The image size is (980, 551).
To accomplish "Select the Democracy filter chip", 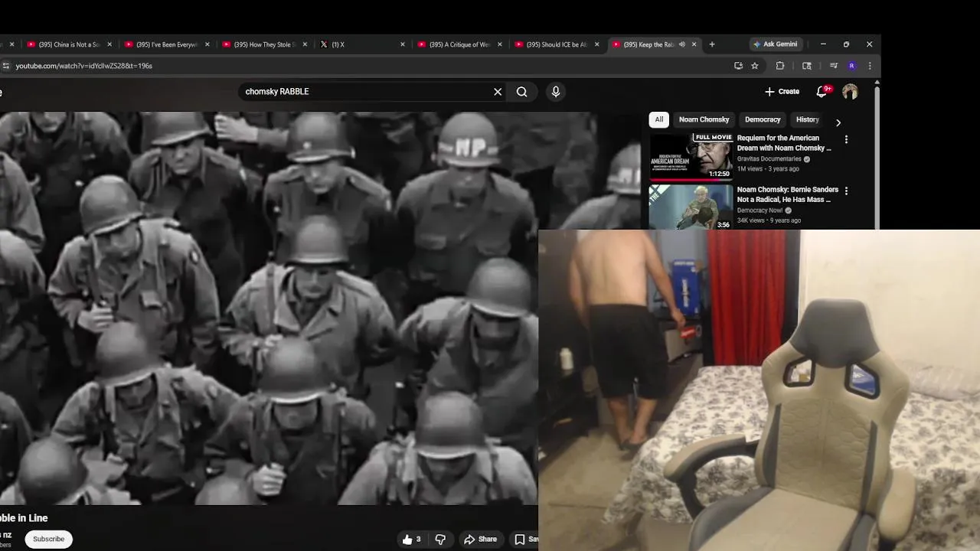I will point(763,119).
